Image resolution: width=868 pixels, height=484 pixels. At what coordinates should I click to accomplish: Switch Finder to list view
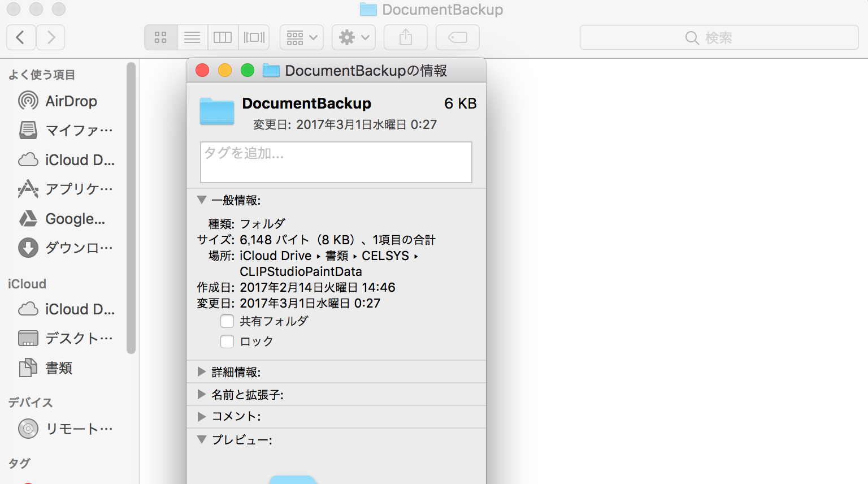(192, 38)
